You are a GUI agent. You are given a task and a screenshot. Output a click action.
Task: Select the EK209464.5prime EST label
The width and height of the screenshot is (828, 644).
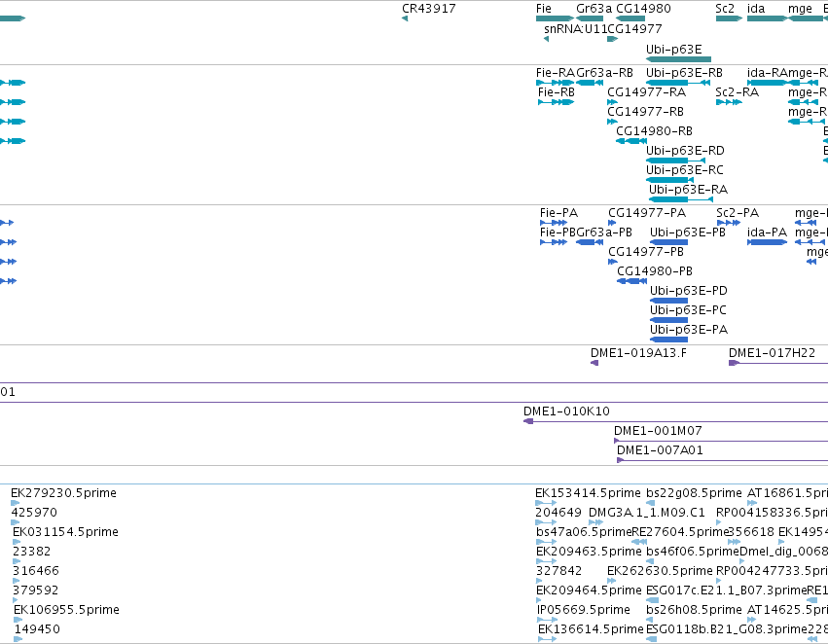[589, 590]
